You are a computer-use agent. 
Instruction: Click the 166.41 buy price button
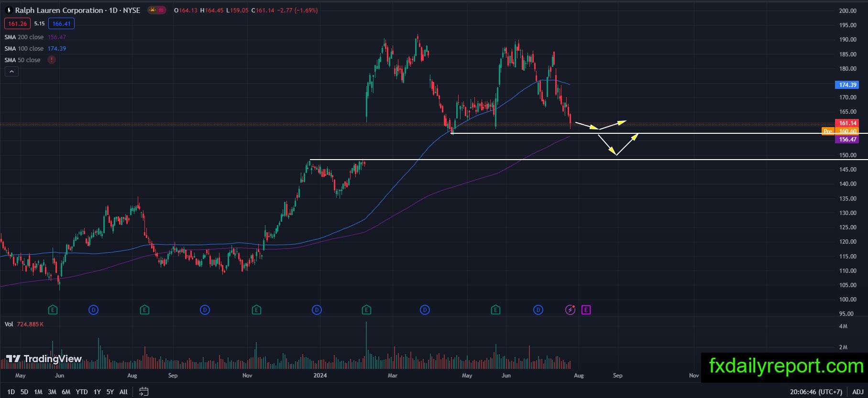pos(61,23)
